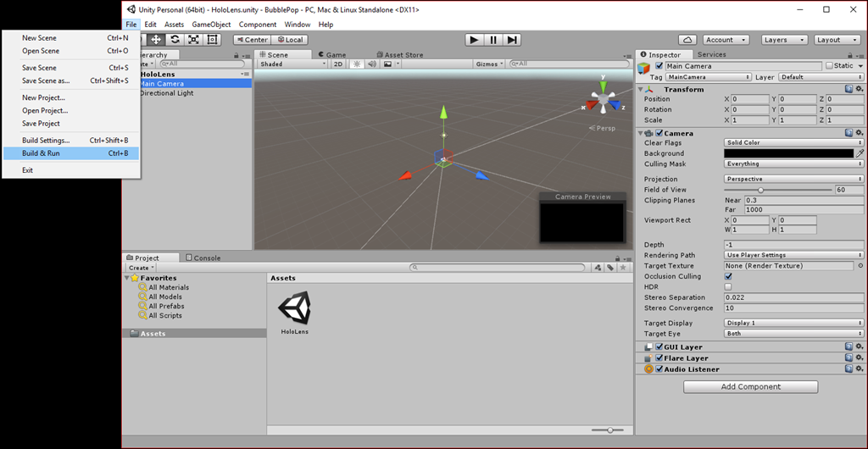
Task: Choose Build Settings... menu entry
Action: pos(71,141)
